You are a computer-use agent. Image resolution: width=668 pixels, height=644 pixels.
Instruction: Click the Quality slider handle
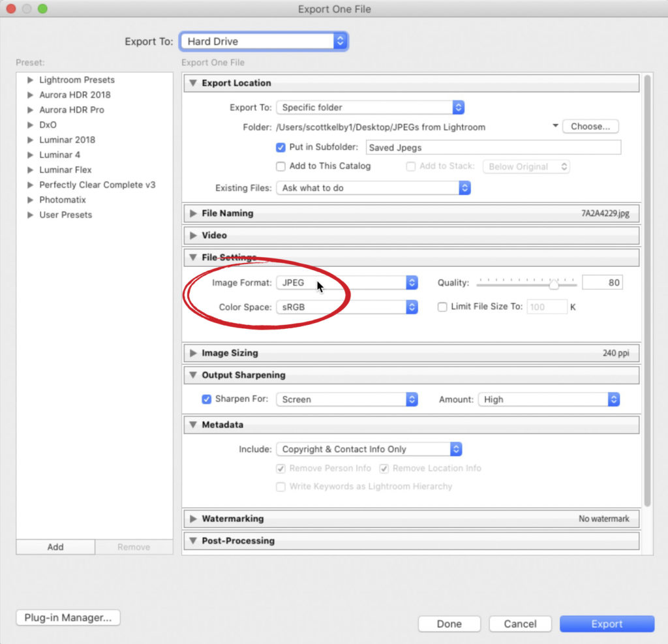pyautogui.click(x=554, y=284)
